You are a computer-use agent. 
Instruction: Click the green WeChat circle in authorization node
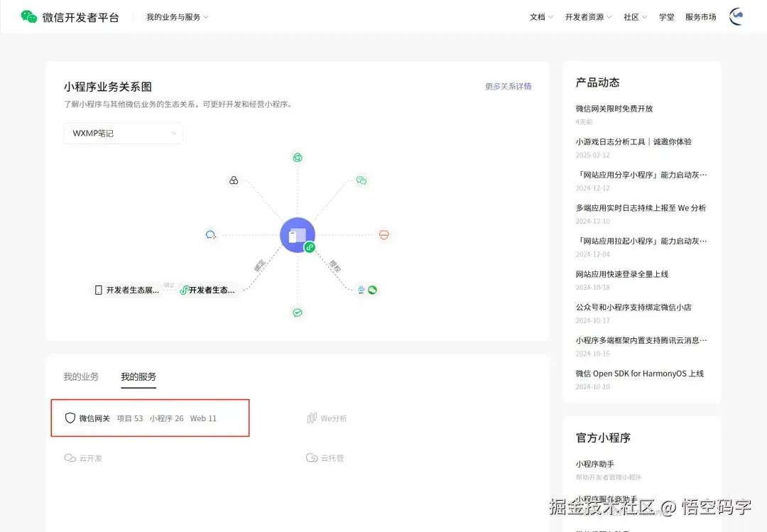tap(372, 291)
